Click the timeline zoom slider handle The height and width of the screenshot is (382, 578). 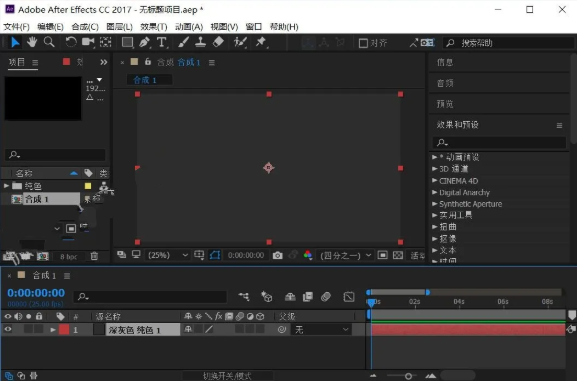[408, 376]
